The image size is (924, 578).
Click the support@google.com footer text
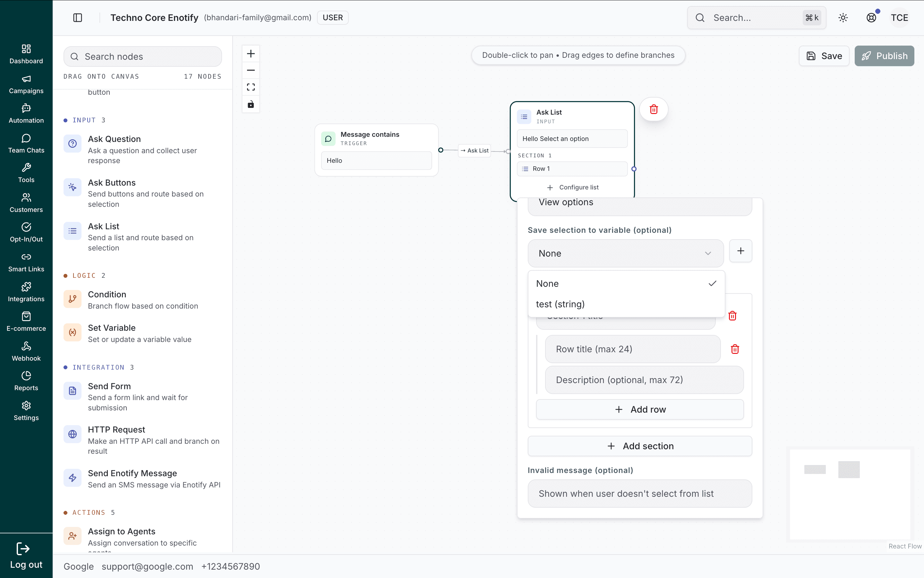click(x=147, y=566)
